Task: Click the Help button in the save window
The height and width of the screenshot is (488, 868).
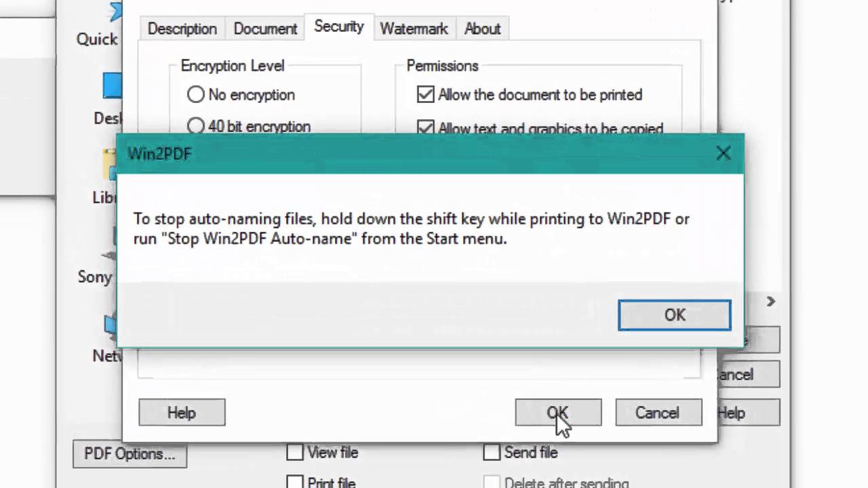Action: (748, 413)
